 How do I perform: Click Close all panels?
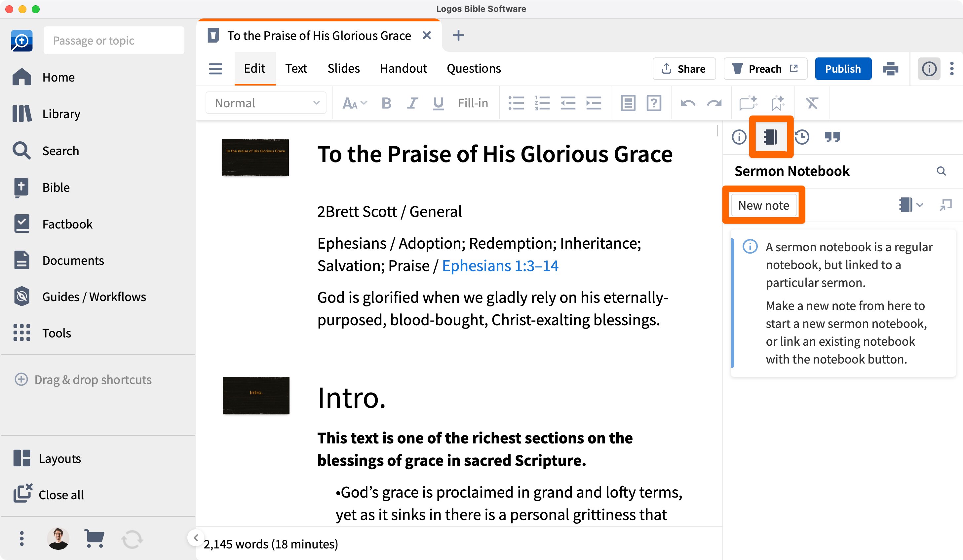[x=48, y=494]
